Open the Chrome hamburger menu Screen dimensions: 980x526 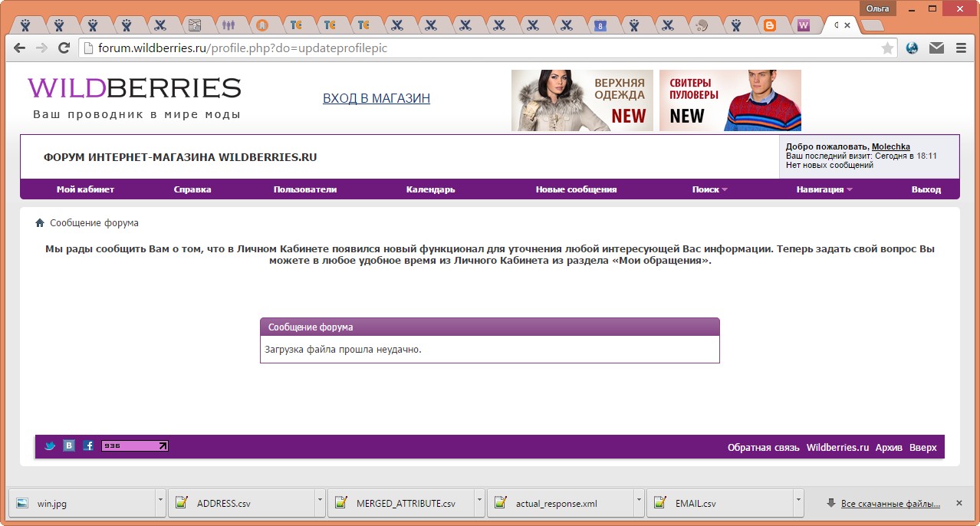tap(961, 48)
